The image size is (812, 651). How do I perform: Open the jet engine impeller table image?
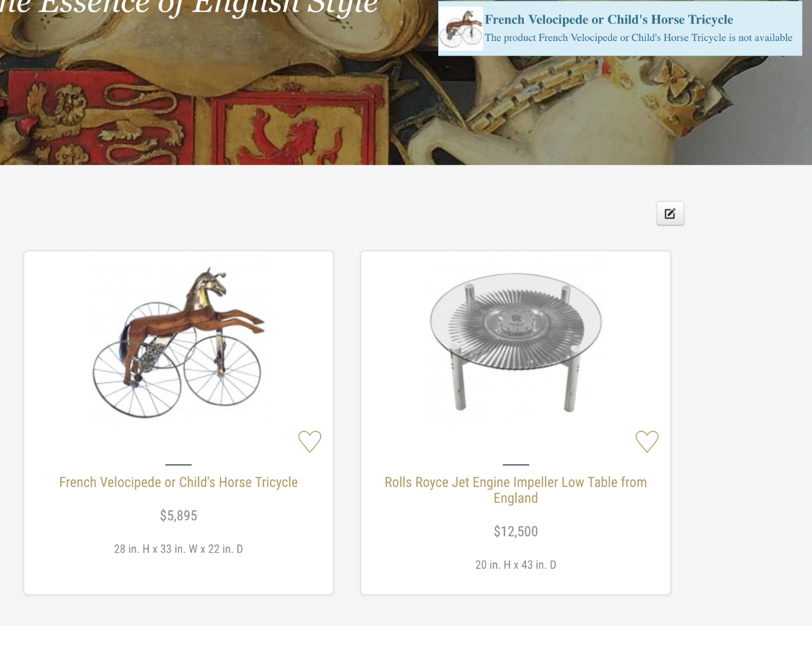click(515, 341)
